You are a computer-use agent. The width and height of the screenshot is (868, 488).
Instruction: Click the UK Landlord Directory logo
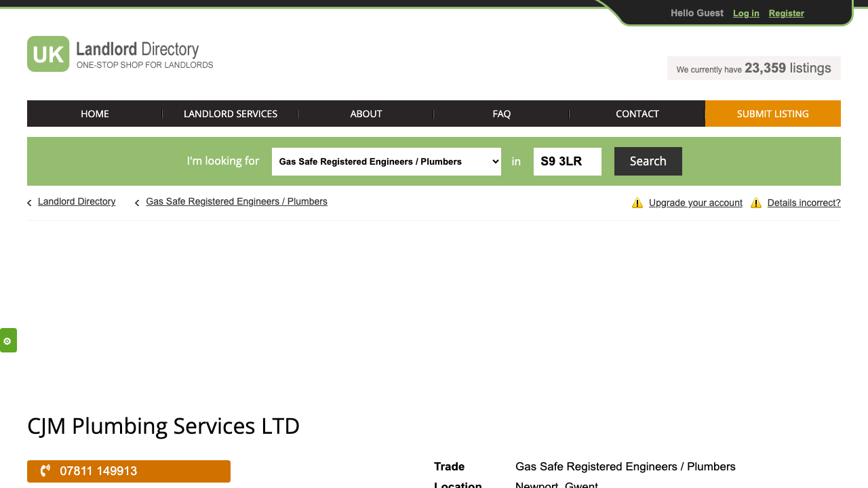click(x=119, y=54)
